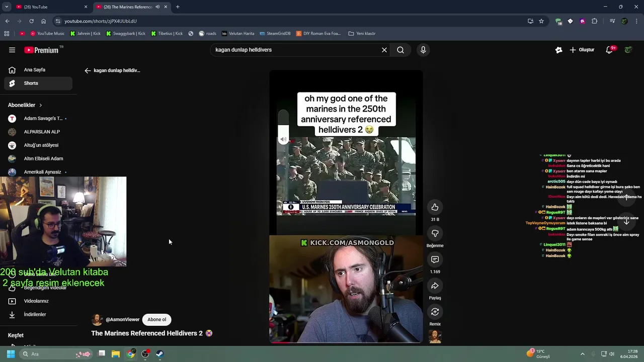Image resolution: width=644 pixels, height=362 pixels.
Task: Open Altın Elbiseli Adam channel
Action: (x=38, y=158)
